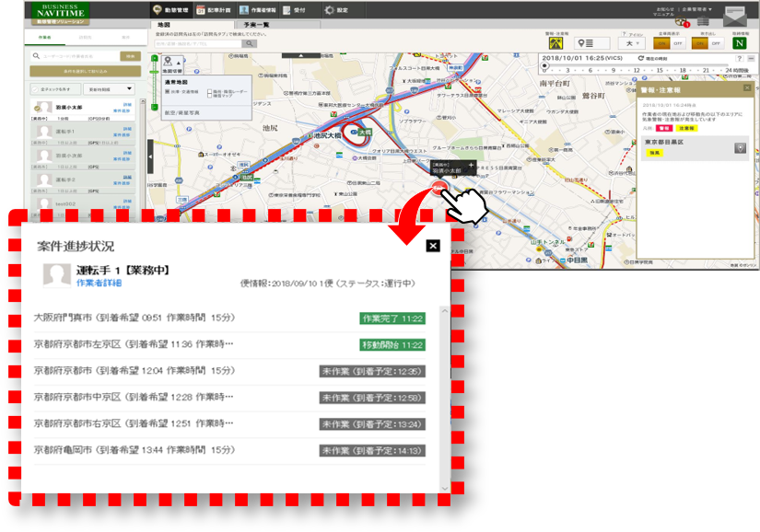This screenshot has width=760, height=532.
Task: Click the 作業者詳細 link in popup
Action: pos(99,284)
